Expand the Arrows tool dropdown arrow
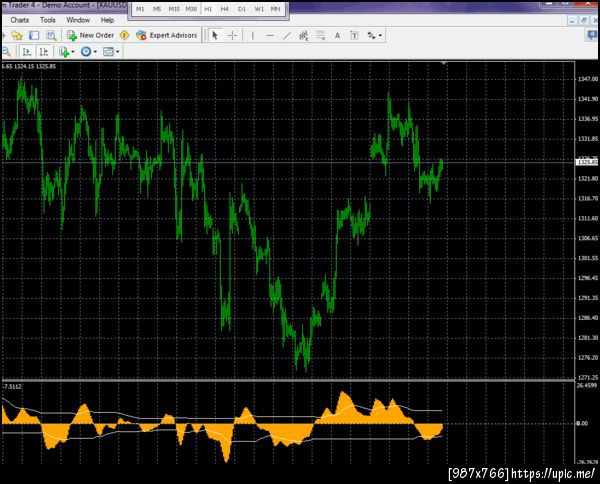This screenshot has width=600, height=484. (x=380, y=36)
